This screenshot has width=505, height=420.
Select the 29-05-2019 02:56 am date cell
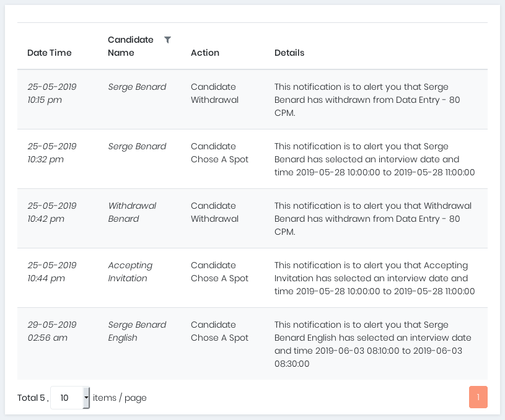[x=52, y=331]
